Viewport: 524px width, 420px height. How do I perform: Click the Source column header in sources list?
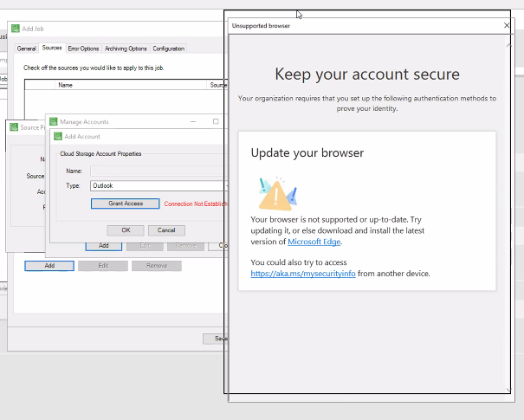click(217, 85)
